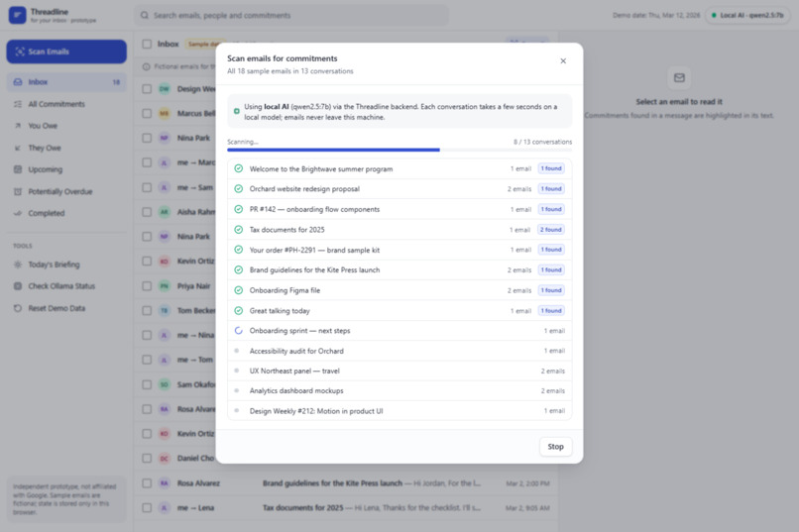Select the They Owe view

66,148
